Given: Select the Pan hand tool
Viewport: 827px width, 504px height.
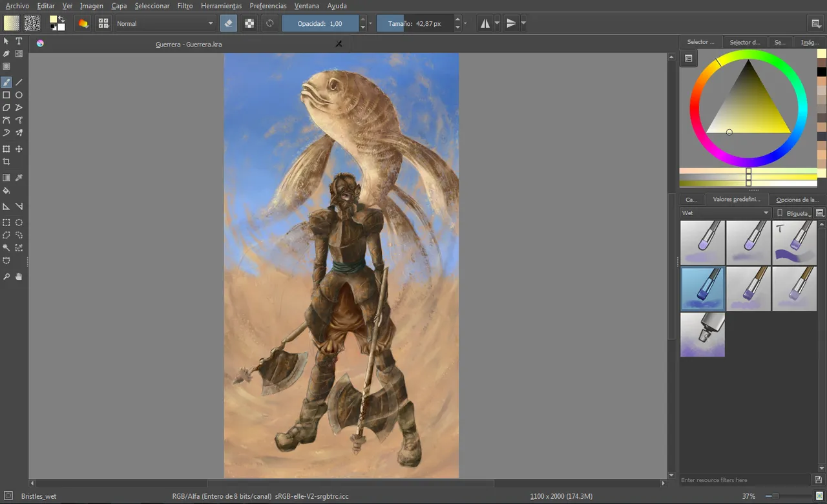Looking at the screenshot, I should 19,277.
